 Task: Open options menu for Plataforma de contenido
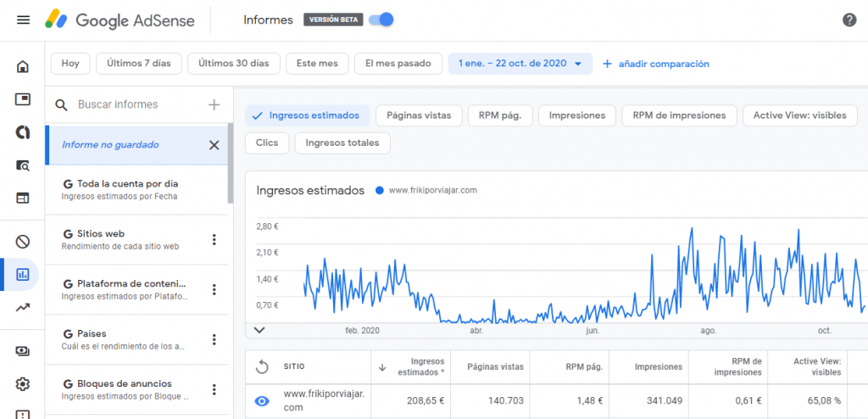click(x=214, y=289)
